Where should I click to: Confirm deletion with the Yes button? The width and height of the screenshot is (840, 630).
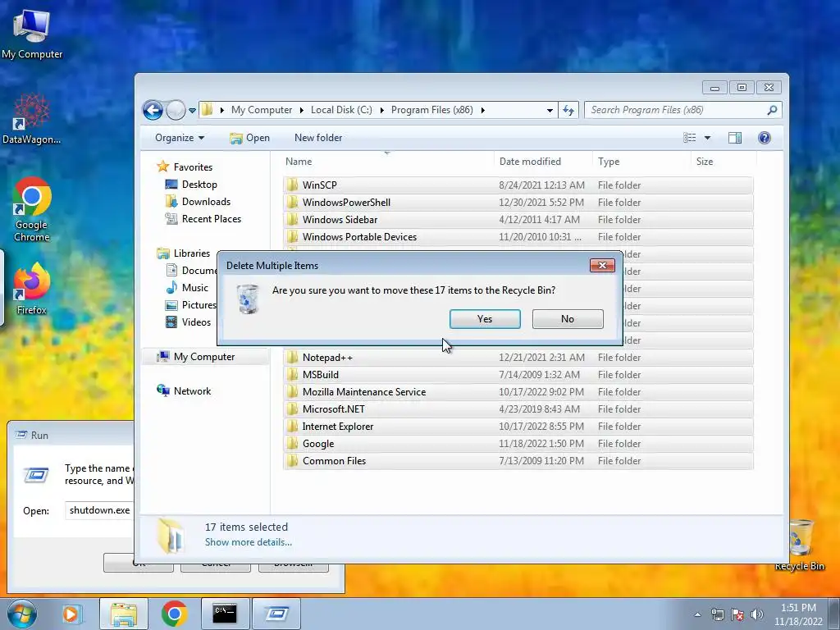[x=485, y=319]
